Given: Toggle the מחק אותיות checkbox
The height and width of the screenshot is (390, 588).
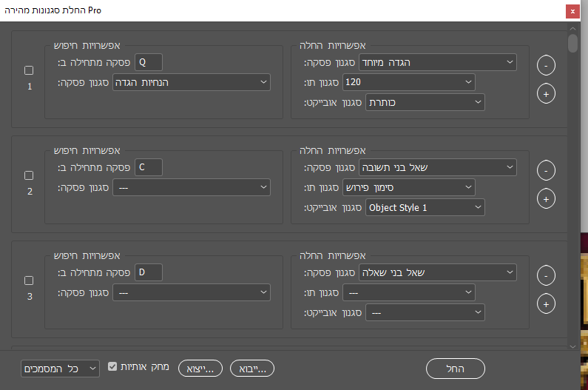Looking at the screenshot, I should [x=112, y=366].
